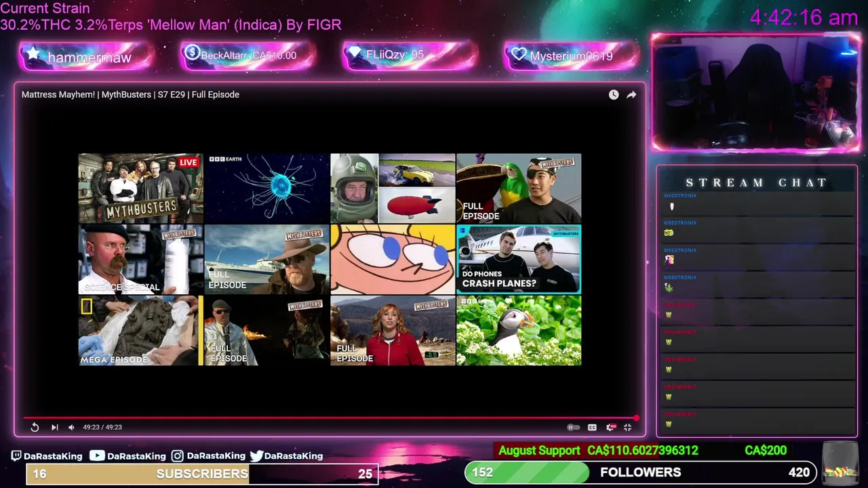
Task: Click the YouTube logo beside DaRastaKing
Action: (97, 456)
